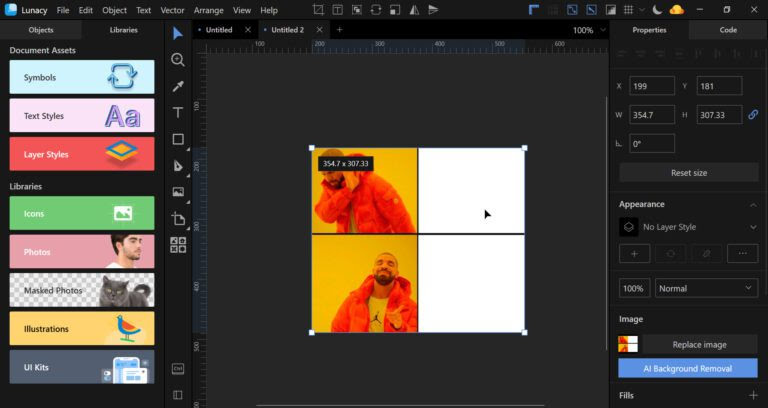Click the crop icon in top toolbar

pyautogui.click(x=318, y=10)
